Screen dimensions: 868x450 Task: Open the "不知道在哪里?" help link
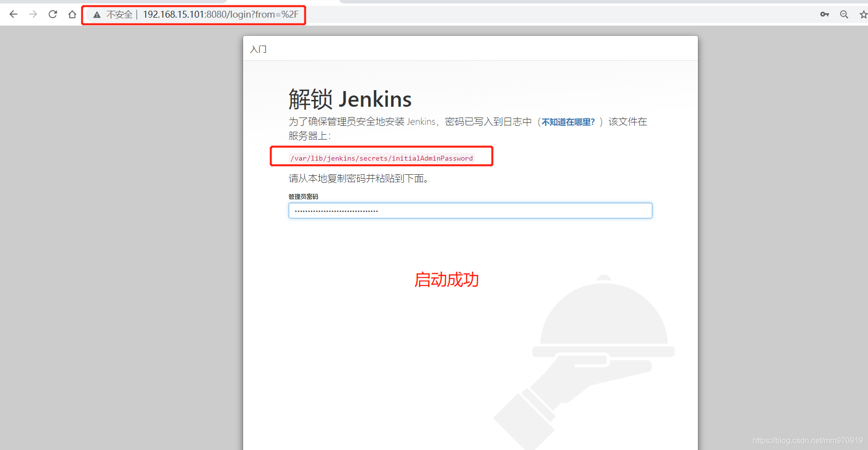coord(568,122)
